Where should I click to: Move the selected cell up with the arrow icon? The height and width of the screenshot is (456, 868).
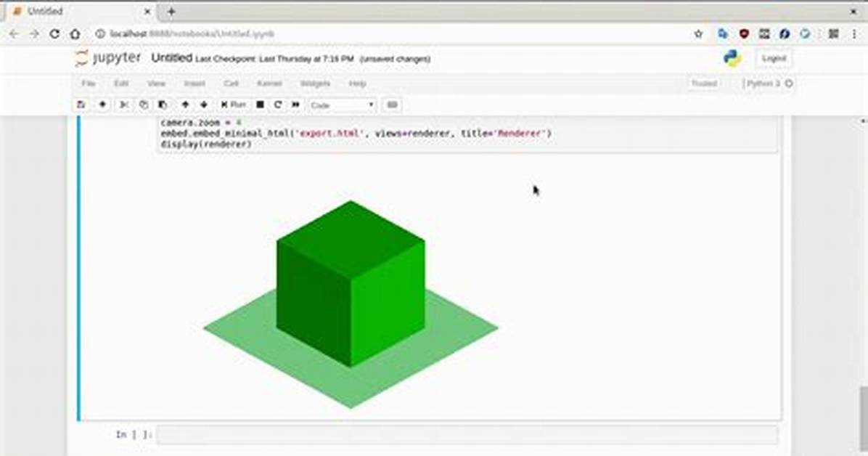click(x=186, y=105)
